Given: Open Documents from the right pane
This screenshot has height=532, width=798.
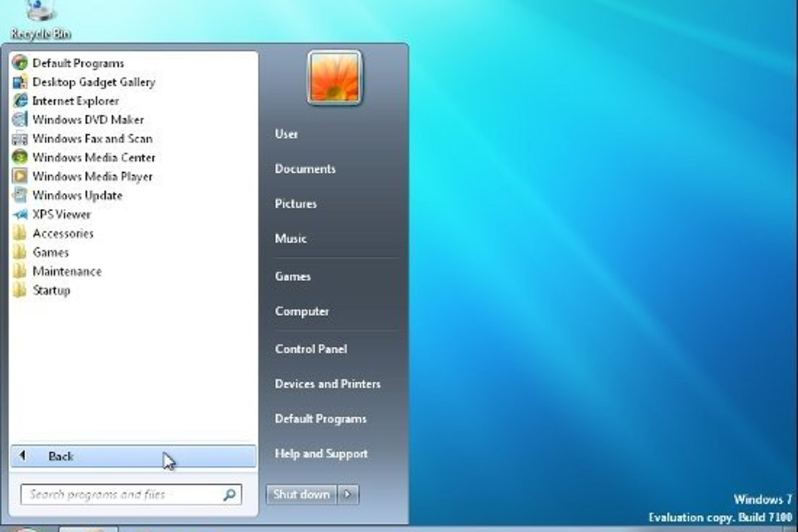Looking at the screenshot, I should pos(305,169).
